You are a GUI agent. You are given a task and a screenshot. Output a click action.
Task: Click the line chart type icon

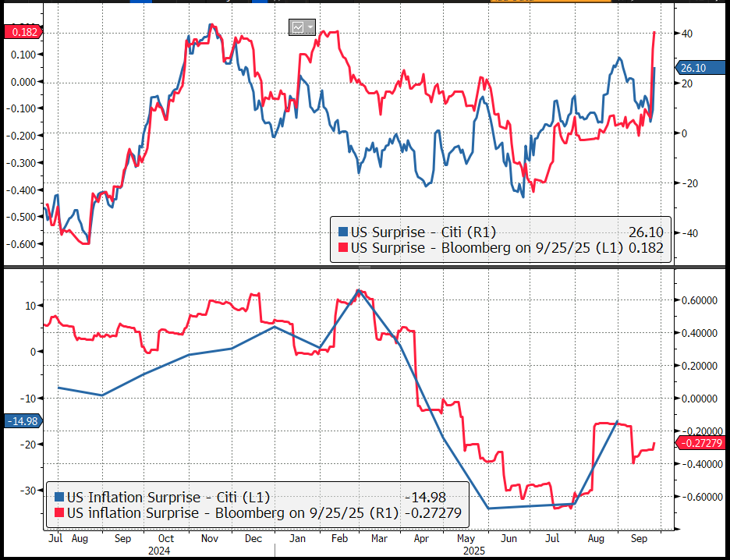(x=298, y=27)
